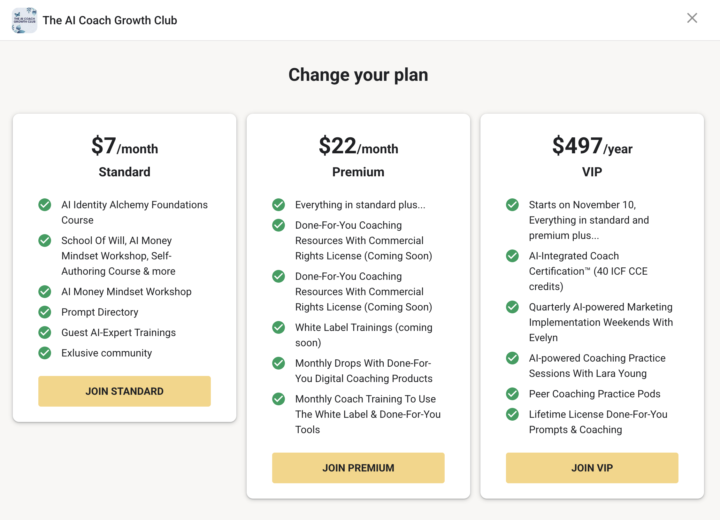The height and width of the screenshot is (520, 720).
Task: Click the Join Standard button
Action: pos(124,391)
